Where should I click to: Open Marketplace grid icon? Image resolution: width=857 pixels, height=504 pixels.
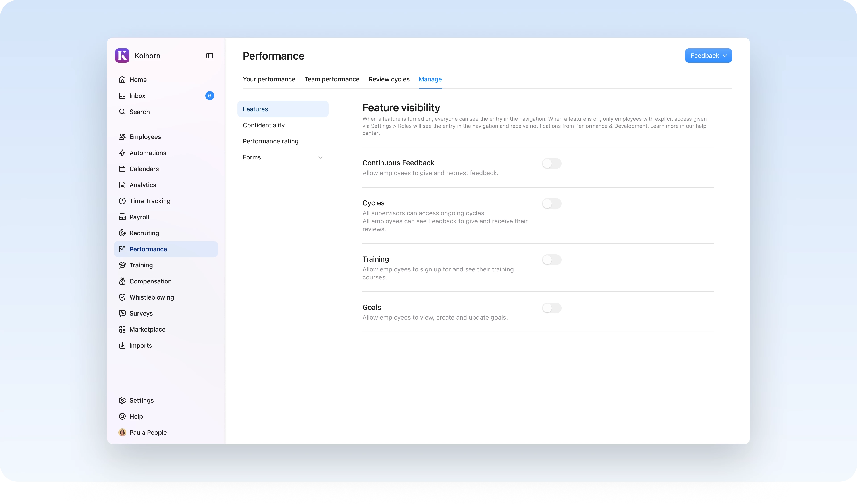tap(122, 329)
